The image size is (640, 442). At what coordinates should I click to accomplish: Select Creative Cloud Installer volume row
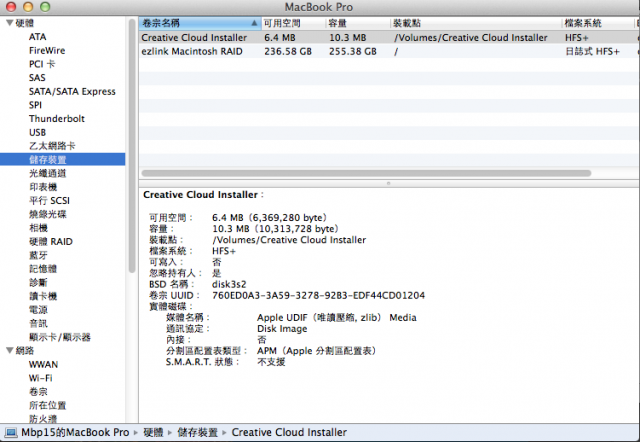[x=389, y=38]
